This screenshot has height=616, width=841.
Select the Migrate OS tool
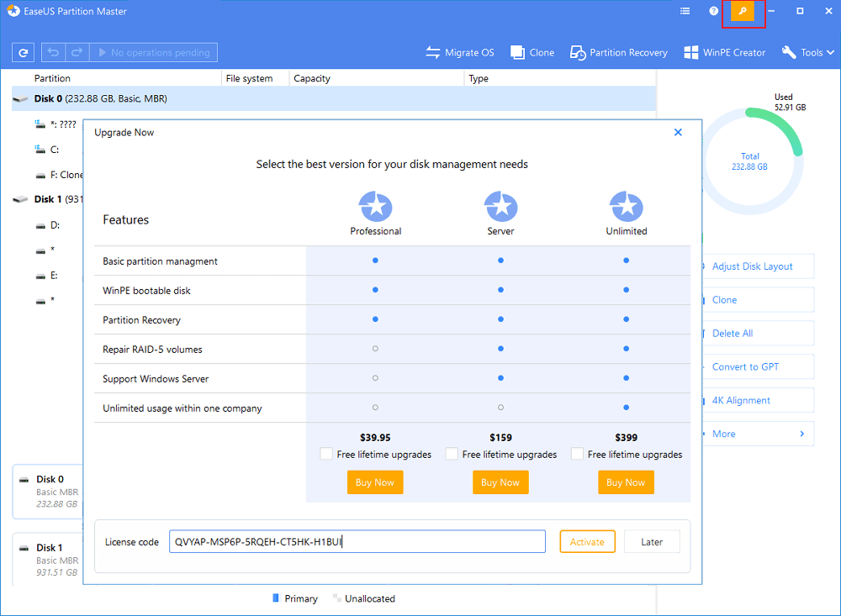(x=459, y=52)
